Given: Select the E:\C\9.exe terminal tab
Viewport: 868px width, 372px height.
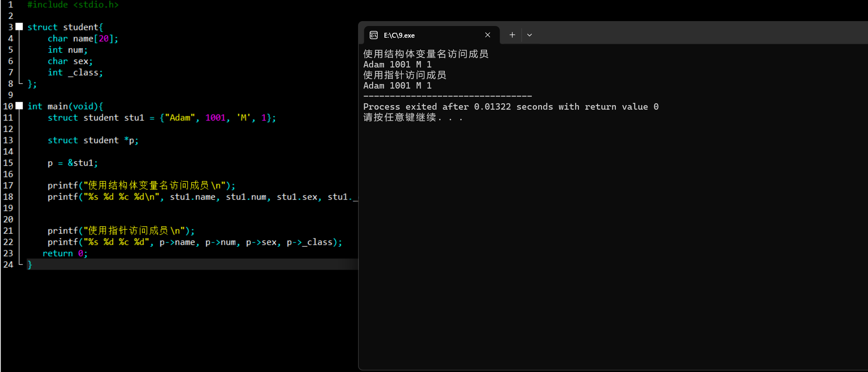Looking at the screenshot, I should [411, 35].
